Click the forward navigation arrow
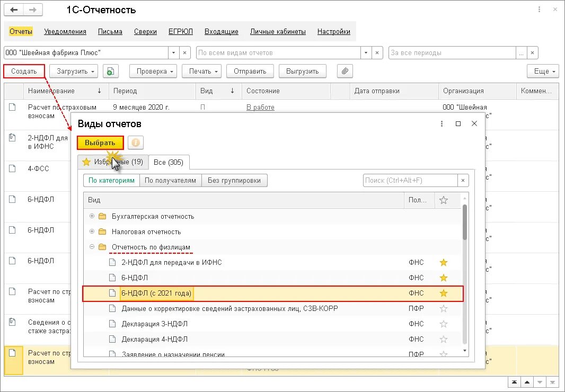The image size is (565, 392). click(x=33, y=10)
